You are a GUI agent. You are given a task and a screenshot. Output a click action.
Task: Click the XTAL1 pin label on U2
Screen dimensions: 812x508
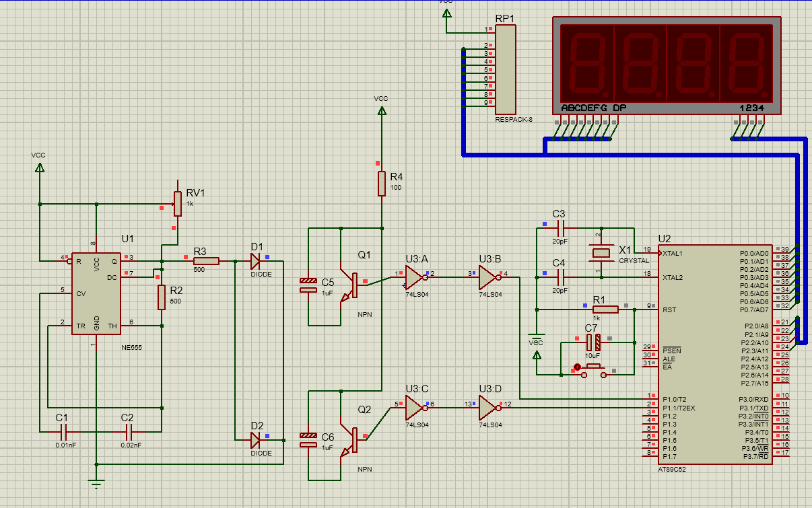click(x=673, y=253)
